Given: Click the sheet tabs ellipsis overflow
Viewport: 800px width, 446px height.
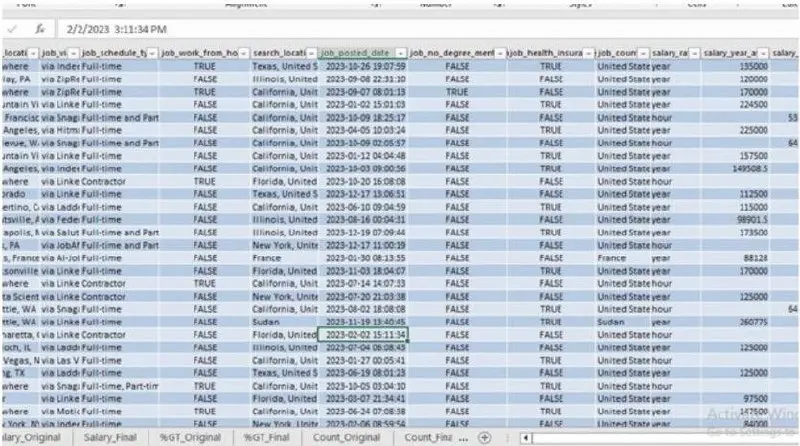Looking at the screenshot, I should [463, 438].
